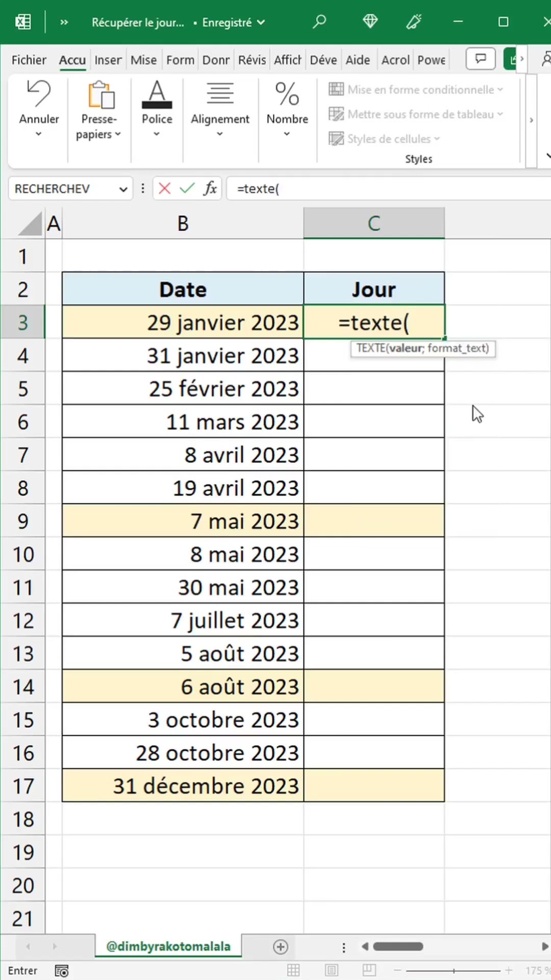
Task: Click the search magnifier icon in title bar
Action: (319, 22)
